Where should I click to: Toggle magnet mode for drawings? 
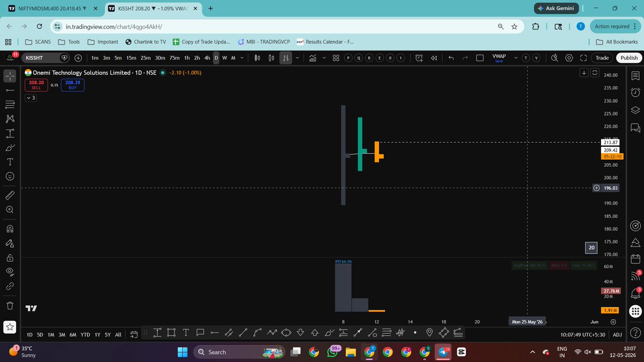tap(10, 228)
